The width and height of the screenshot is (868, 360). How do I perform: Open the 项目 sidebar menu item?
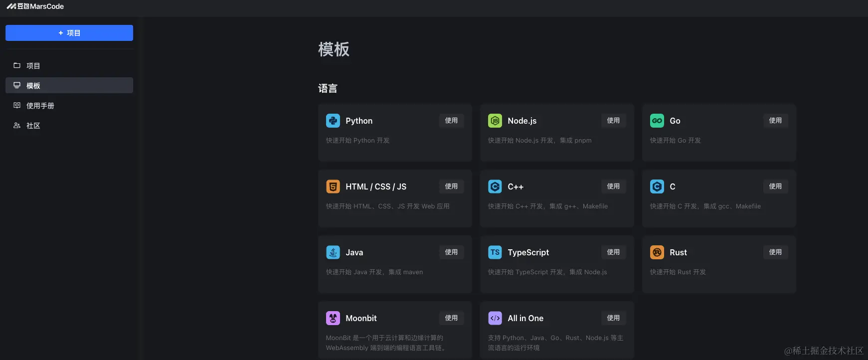(69, 65)
